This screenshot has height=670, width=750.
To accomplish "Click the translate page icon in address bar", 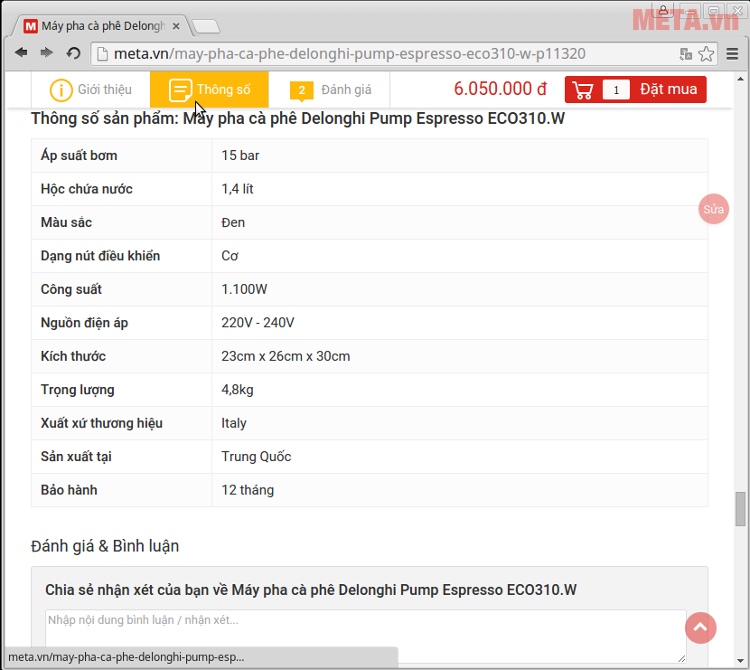I will pyautogui.click(x=685, y=54).
